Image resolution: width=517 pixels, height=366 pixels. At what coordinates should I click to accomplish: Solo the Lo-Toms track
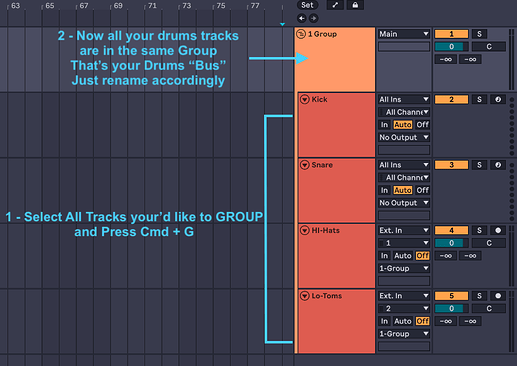coord(479,296)
